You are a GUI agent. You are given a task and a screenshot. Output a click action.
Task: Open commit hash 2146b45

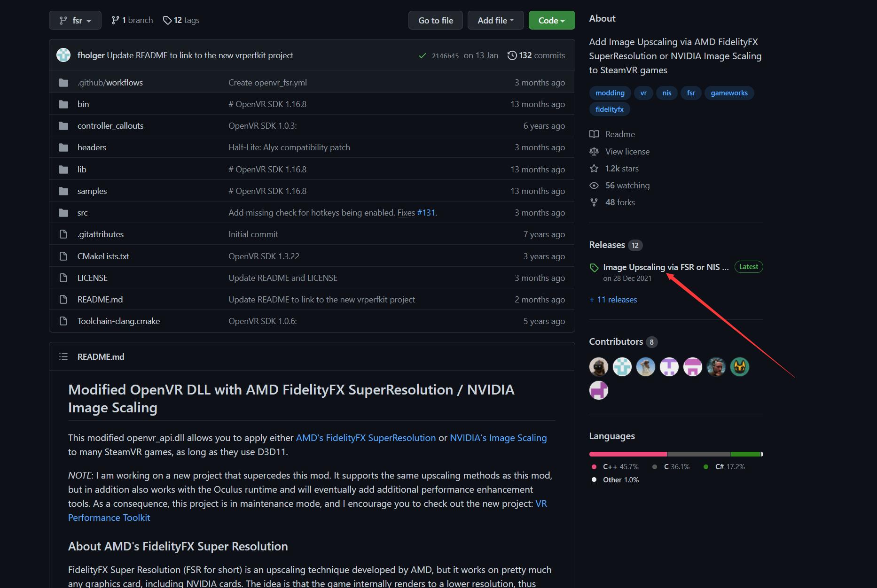coord(445,55)
